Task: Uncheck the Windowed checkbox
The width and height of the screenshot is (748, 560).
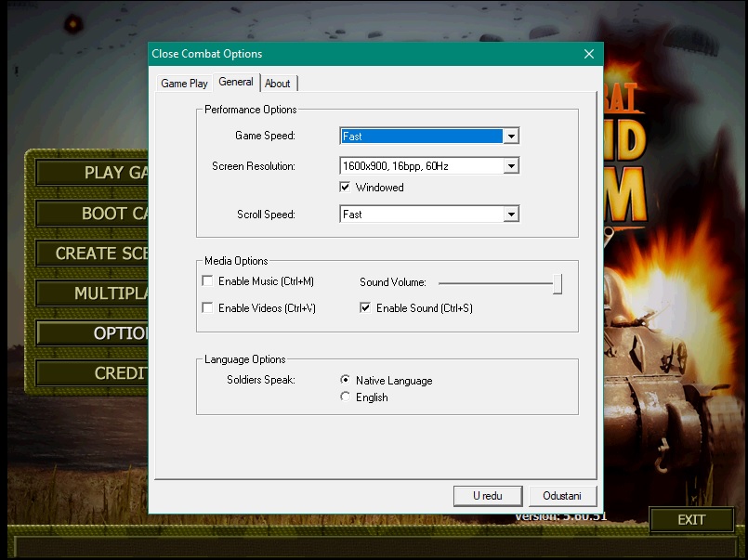Action: [345, 187]
